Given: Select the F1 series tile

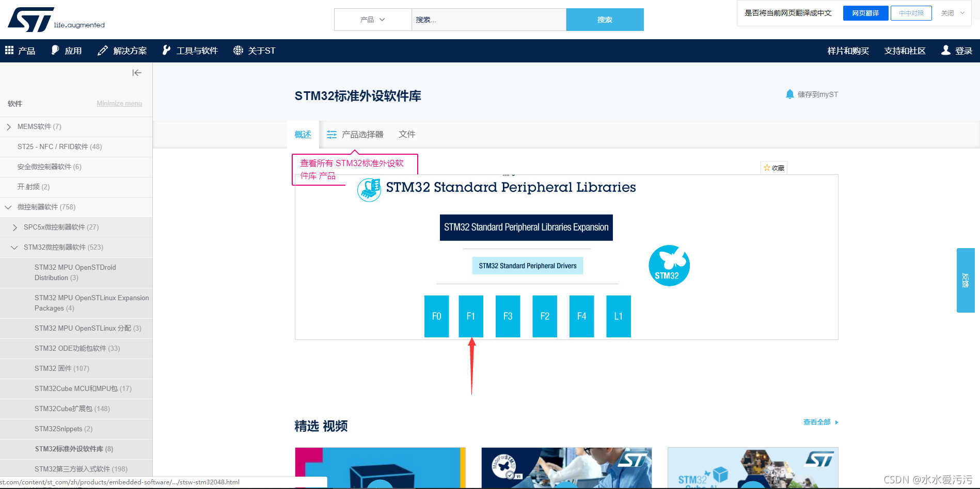Looking at the screenshot, I should pyautogui.click(x=471, y=316).
